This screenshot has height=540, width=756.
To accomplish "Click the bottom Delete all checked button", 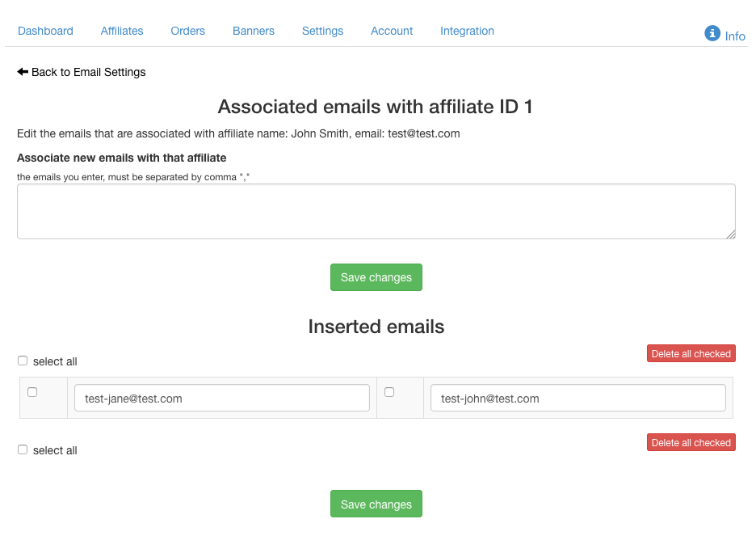I will [x=691, y=442].
